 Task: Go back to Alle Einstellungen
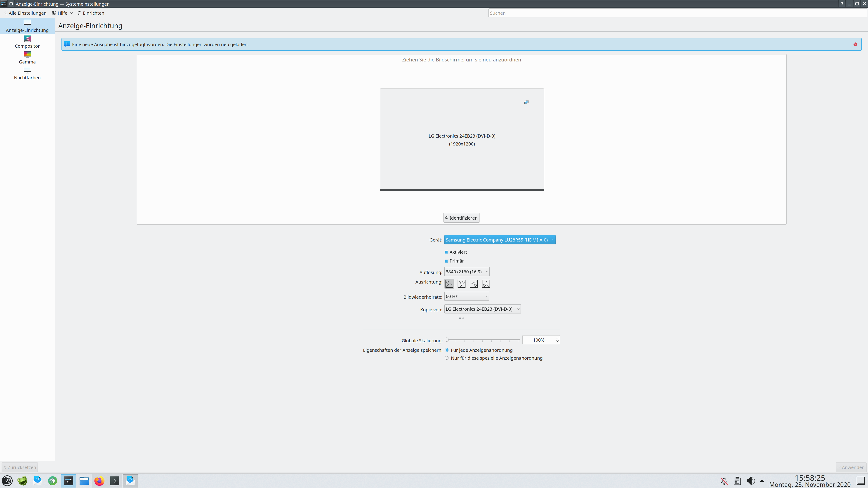[25, 13]
